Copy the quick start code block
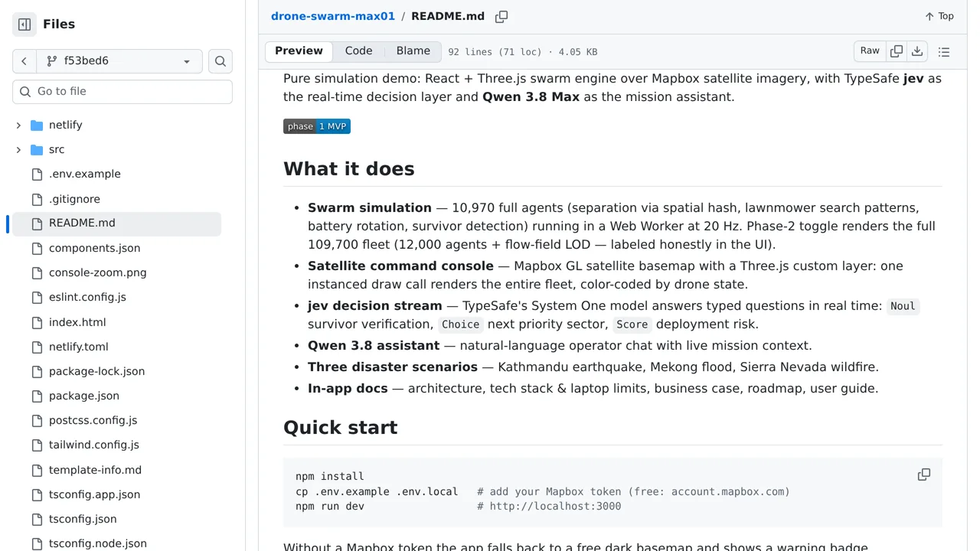The width and height of the screenshot is (980, 551). 924,474
